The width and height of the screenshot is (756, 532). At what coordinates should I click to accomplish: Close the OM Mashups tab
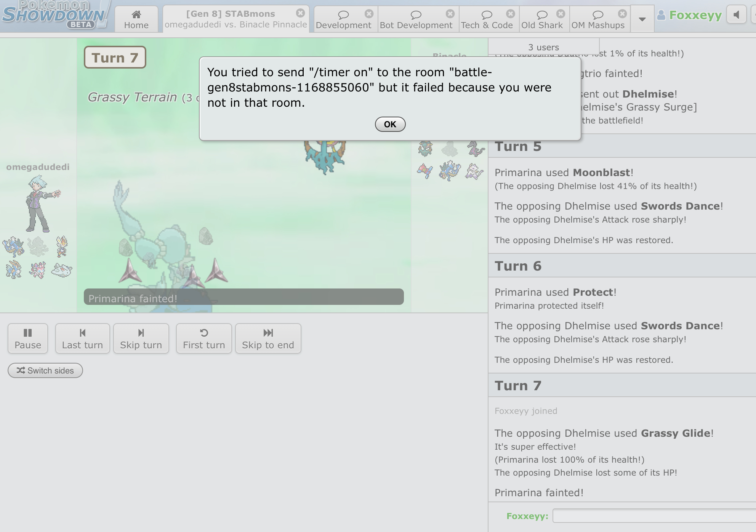(x=622, y=14)
